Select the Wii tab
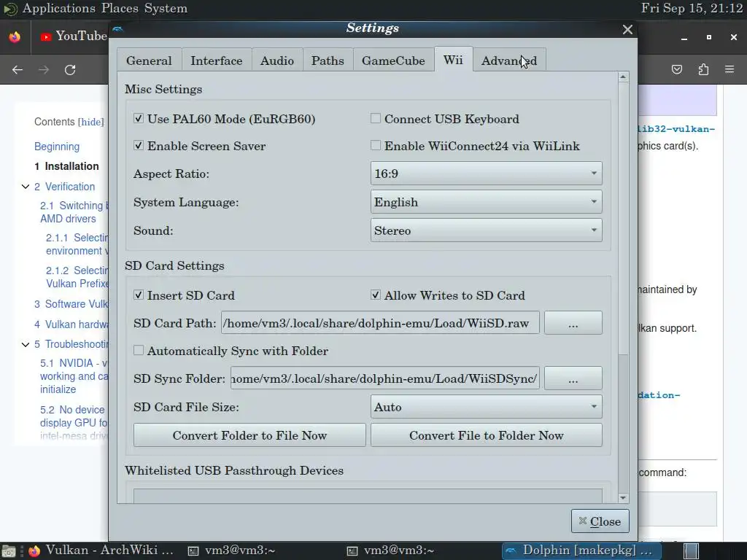Viewport: 747px width, 560px height. click(453, 60)
